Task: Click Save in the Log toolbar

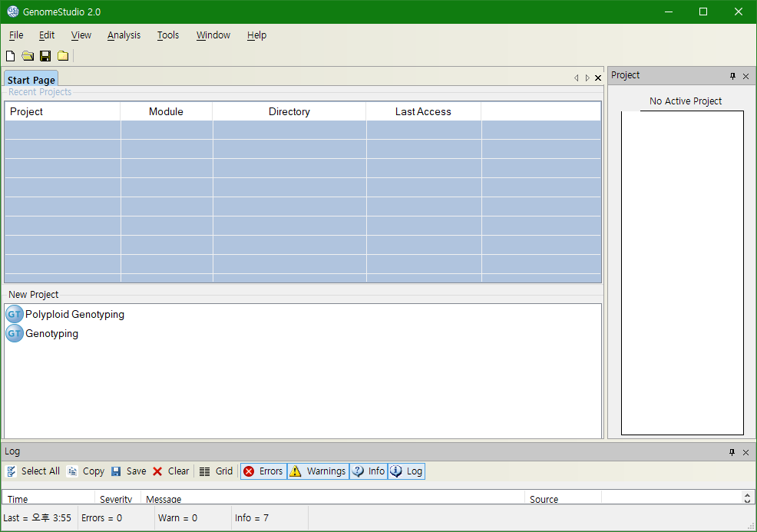Action: (x=128, y=471)
